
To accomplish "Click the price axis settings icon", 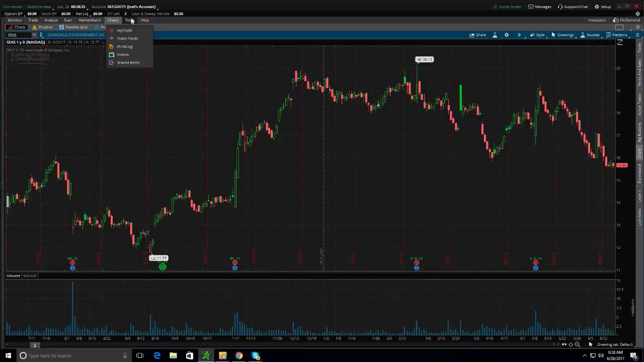I will tap(620, 43).
